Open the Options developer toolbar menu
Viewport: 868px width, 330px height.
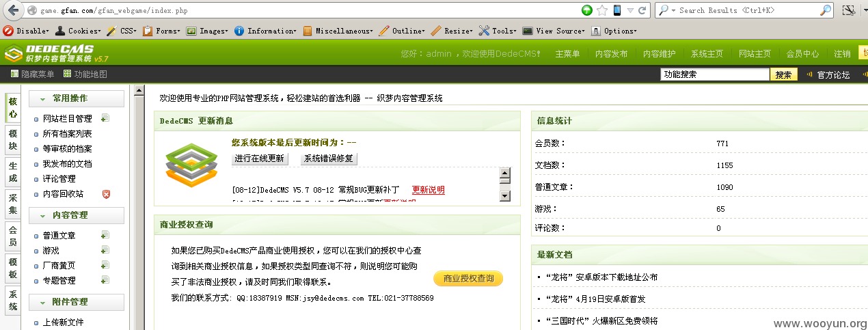pyautogui.click(x=614, y=31)
